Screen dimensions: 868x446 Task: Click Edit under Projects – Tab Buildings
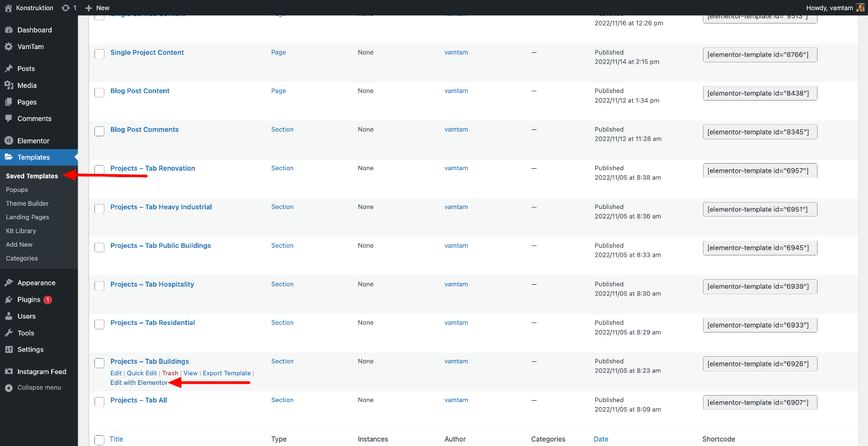coord(116,373)
